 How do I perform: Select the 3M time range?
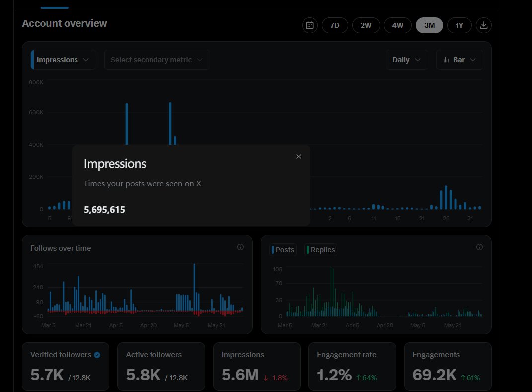tap(429, 25)
